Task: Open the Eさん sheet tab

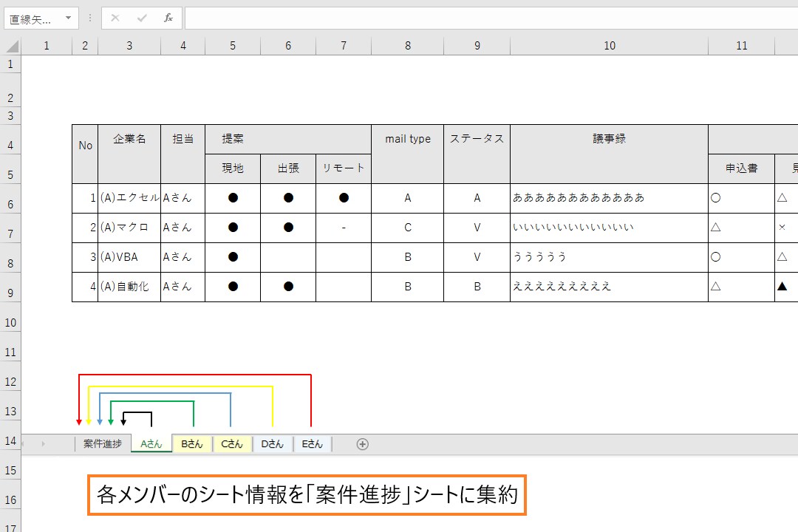Action: [312, 444]
